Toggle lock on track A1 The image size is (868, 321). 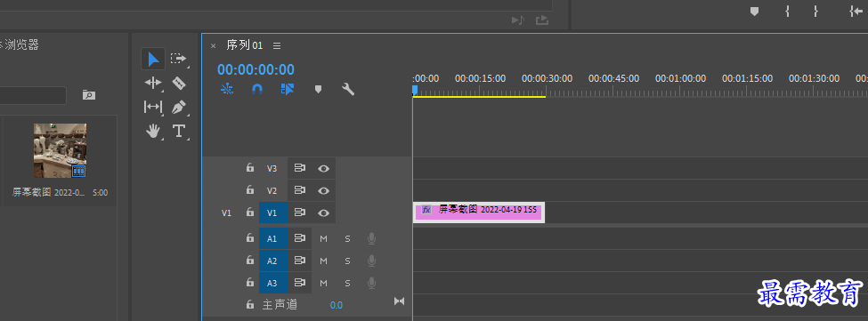click(x=250, y=238)
